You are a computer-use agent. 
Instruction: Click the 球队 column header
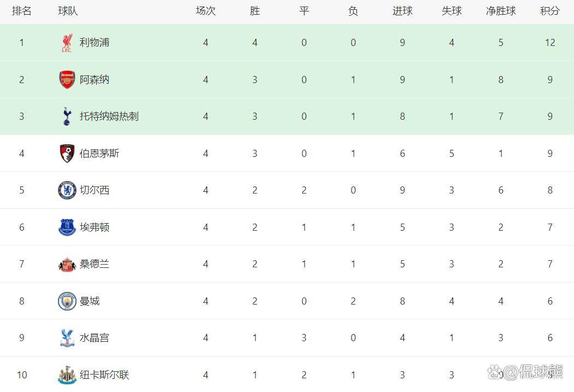(x=68, y=11)
